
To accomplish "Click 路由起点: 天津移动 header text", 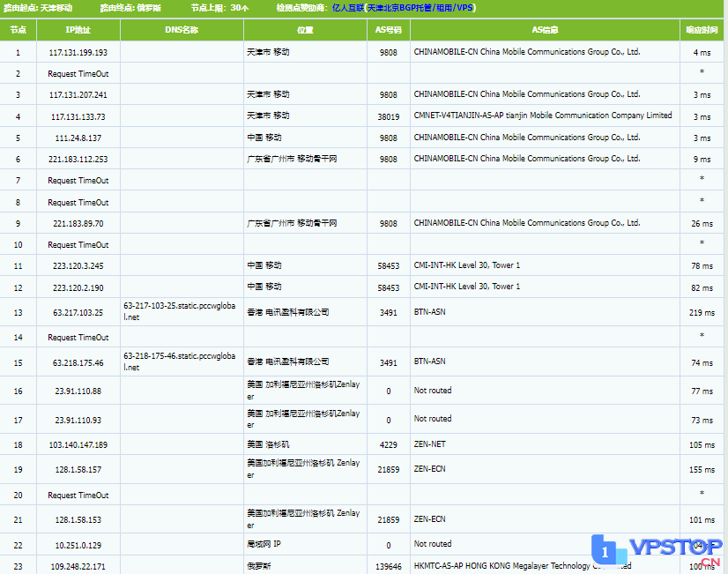I will click(x=38, y=8).
